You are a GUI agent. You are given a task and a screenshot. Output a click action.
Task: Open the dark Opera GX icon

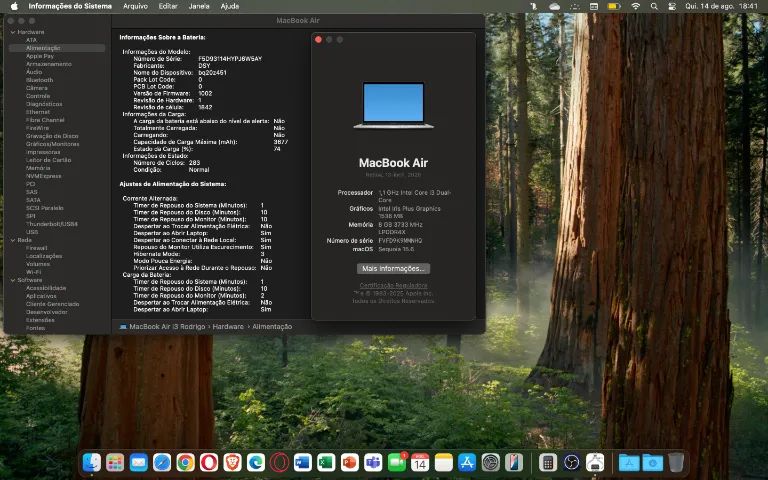[x=279, y=462]
